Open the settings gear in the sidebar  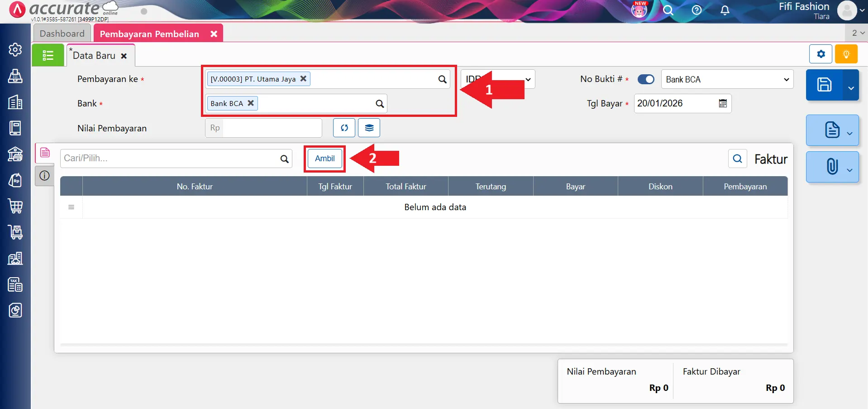[x=15, y=50]
